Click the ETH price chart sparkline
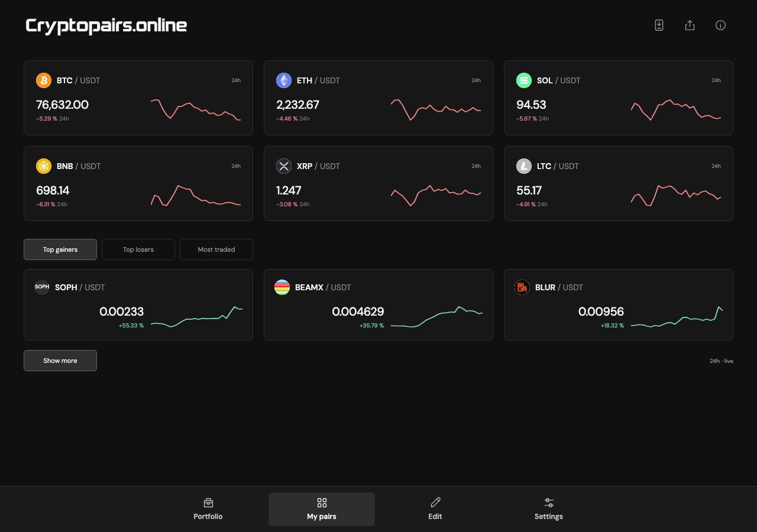Image resolution: width=757 pixels, height=532 pixels. tap(436, 109)
